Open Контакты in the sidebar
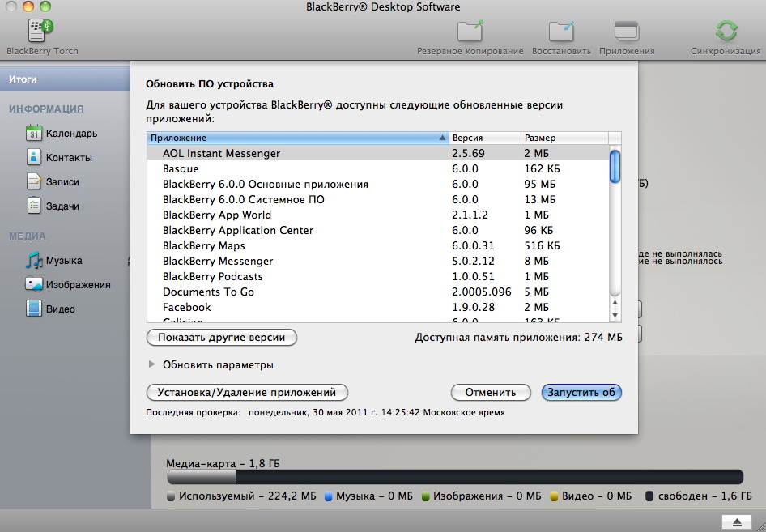Viewport: 766px width, 532px height. (69, 158)
